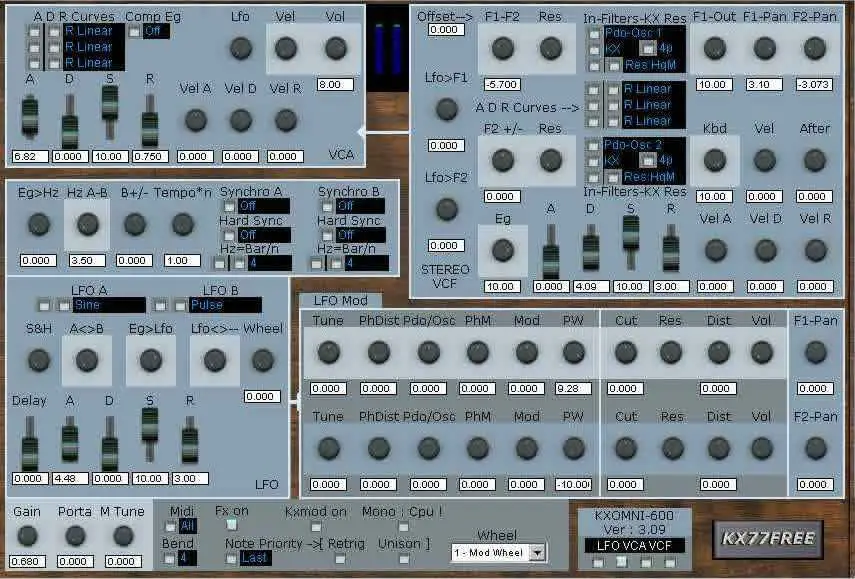Click the F1-F2 knob in VCF panel
This screenshot has width=855, height=579.
(502, 48)
